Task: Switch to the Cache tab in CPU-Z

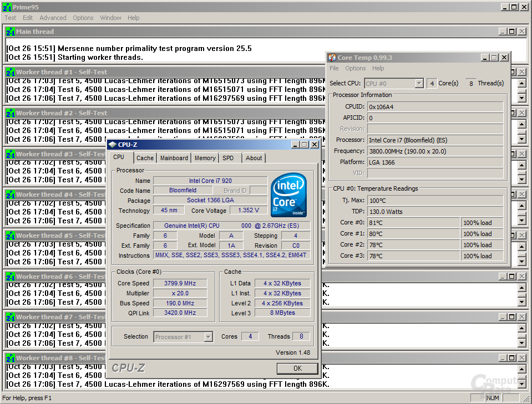Action: click(145, 158)
